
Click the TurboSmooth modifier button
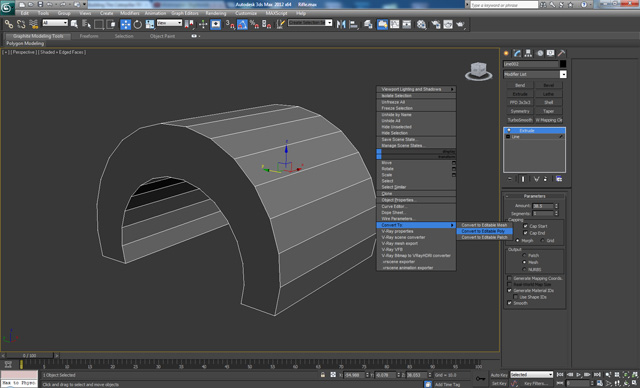[520, 120]
